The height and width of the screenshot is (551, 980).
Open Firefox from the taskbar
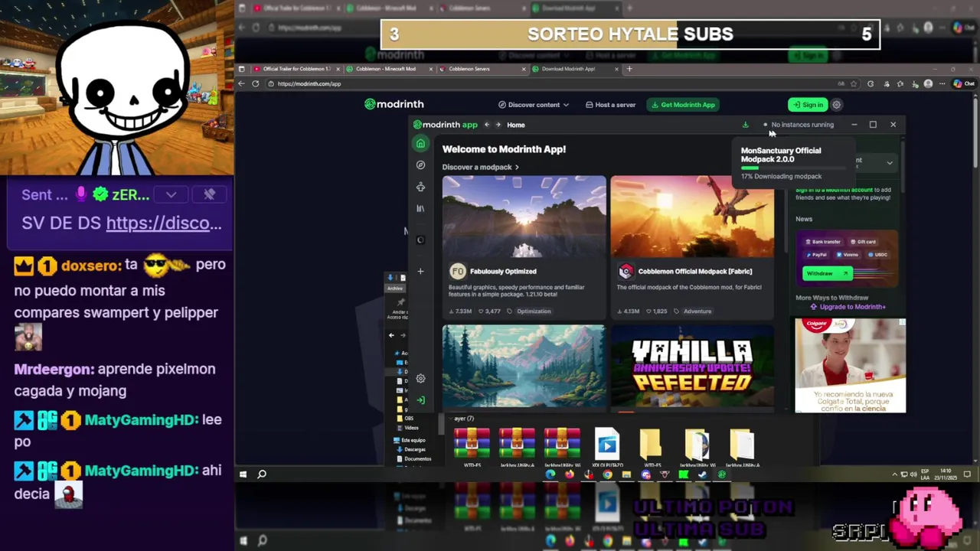[570, 474]
